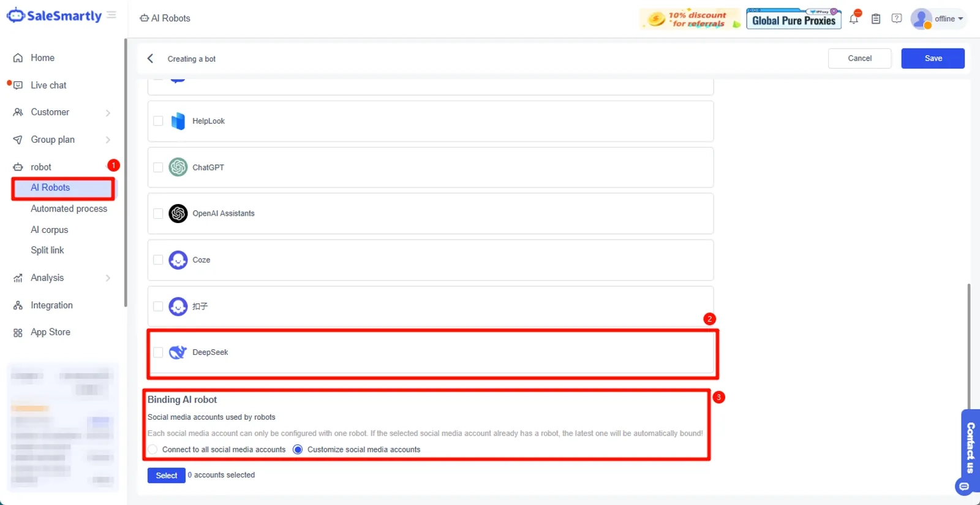This screenshot has height=505, width=980.
Task: Click the Coze logo icon
Action: (x=178, y=260)
